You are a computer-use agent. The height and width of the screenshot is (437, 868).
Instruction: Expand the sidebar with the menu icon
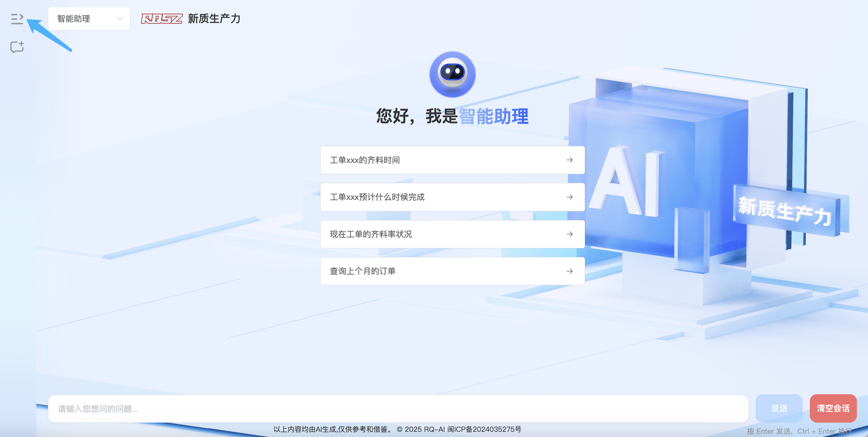point(17,19)
